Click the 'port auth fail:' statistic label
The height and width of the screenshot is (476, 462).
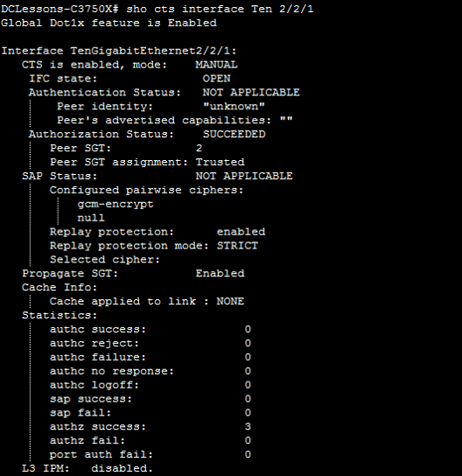pyautogui.click(x=101, y=454)
